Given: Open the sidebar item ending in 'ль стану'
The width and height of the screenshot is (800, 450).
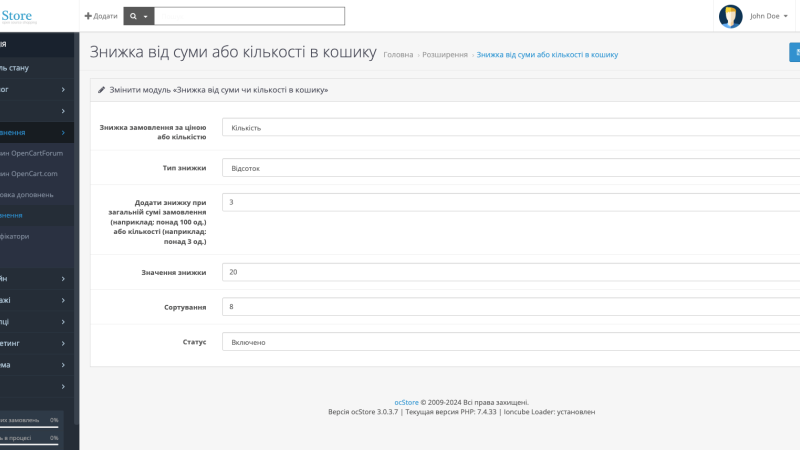Looking at the screenshot, I should tap(37, 68).
